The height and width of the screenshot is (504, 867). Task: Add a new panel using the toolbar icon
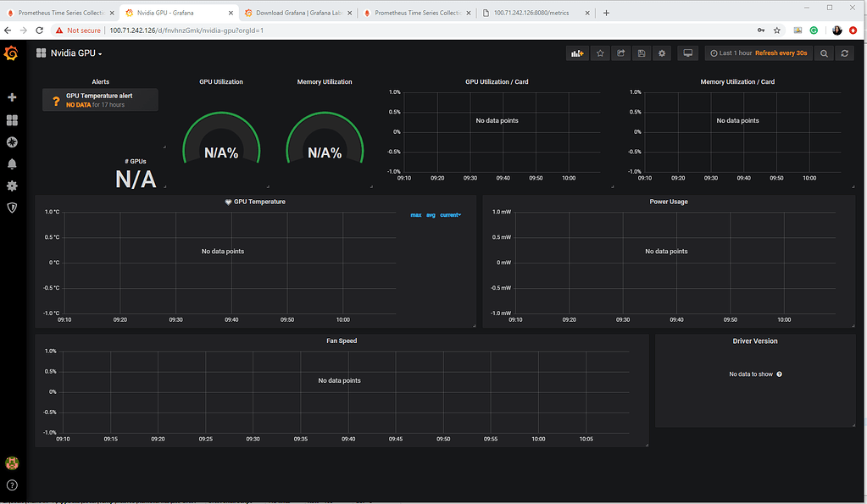[x=577, y=53]
